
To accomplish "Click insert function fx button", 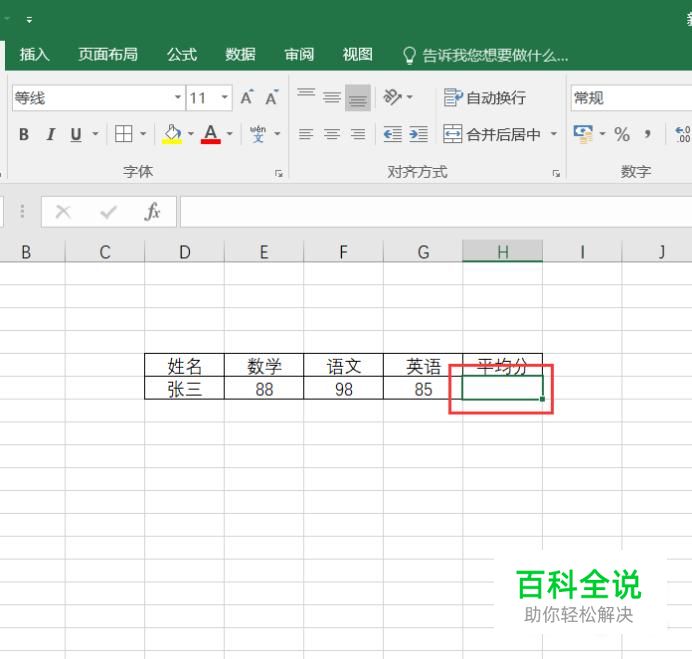I will [152, 212].
